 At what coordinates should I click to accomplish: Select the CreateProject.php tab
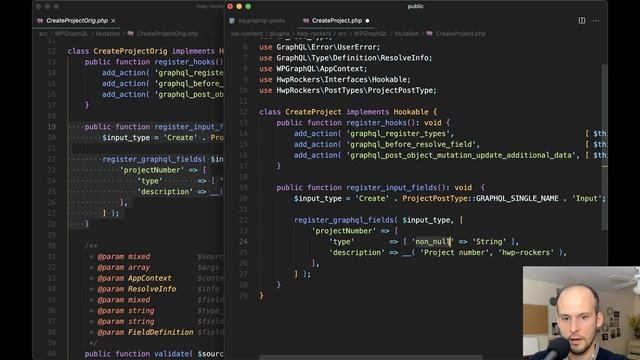337,21
